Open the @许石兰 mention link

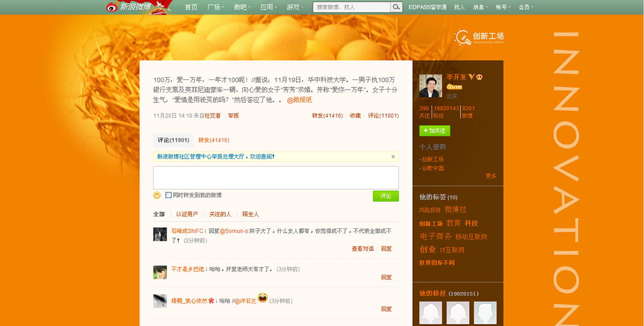click(x=246, y=301)
